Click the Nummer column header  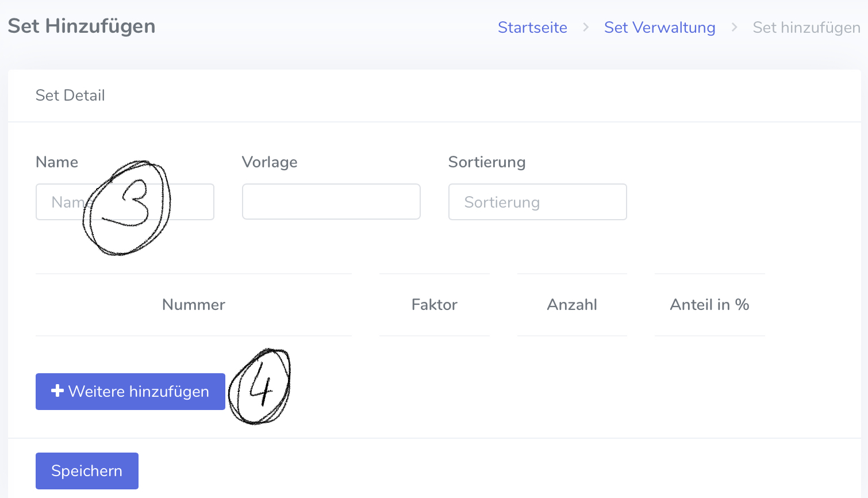pyautogui.click(x=193, y=305)
